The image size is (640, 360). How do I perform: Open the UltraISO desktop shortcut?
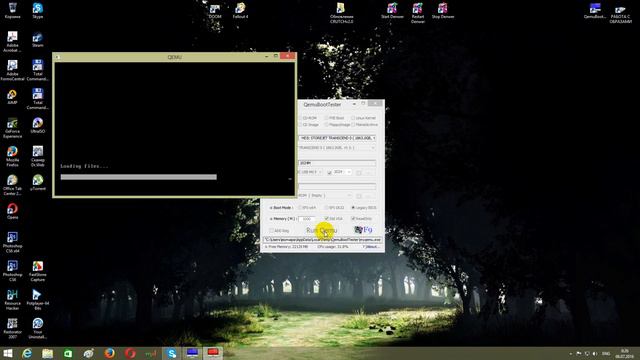pos(38,126)
